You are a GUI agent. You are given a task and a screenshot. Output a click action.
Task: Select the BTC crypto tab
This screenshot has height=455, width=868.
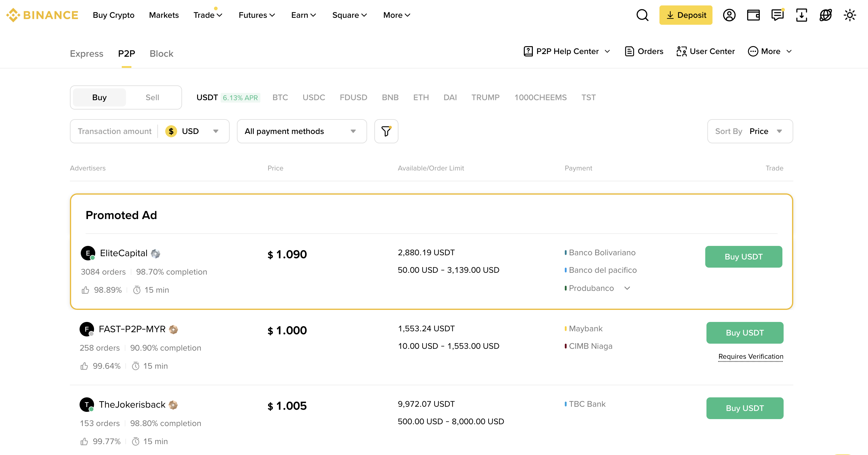click(x=280, y=97)
